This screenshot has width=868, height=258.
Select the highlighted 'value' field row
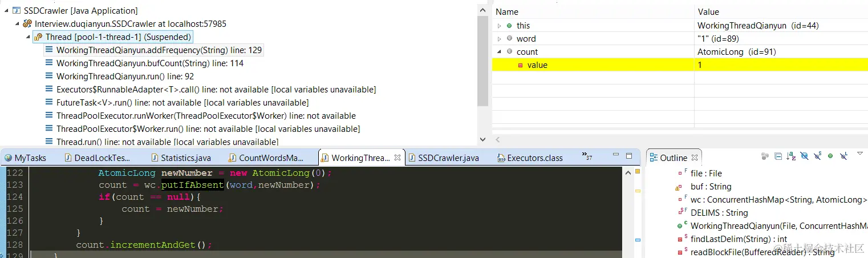point(680,65)
